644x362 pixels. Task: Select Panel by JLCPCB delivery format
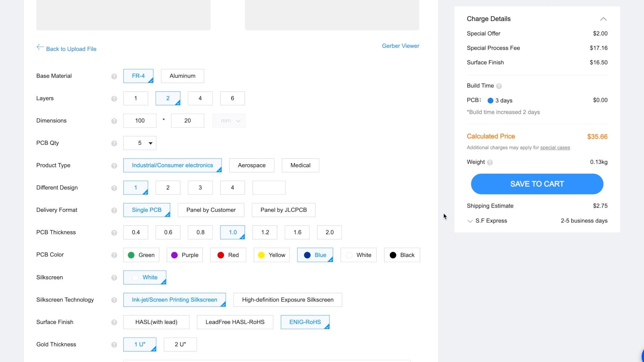283,210
